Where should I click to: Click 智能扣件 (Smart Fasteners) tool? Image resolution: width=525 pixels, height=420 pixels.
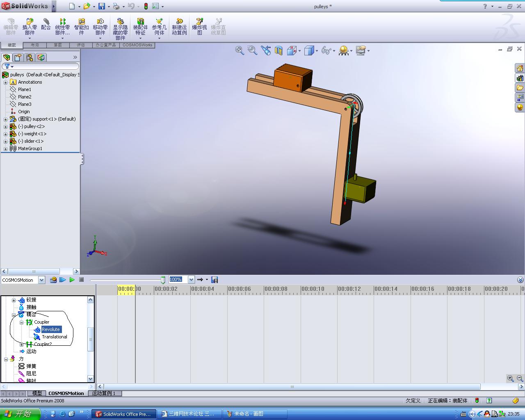click(81, 27)
